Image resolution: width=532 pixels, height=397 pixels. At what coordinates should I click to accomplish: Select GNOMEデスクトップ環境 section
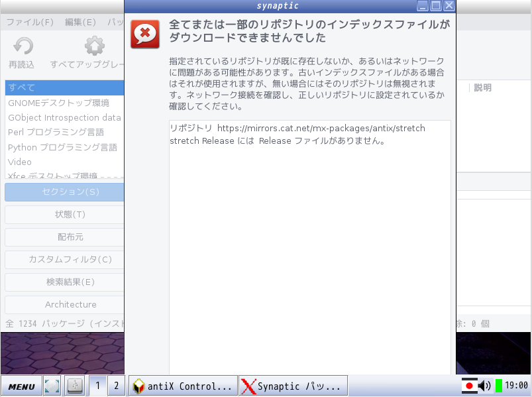tap(64, 103)
